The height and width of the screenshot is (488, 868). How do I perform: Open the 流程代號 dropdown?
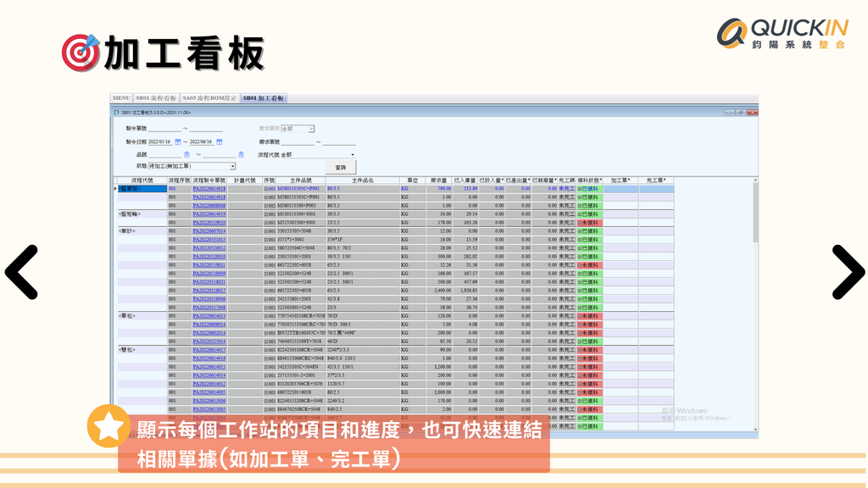353,155
